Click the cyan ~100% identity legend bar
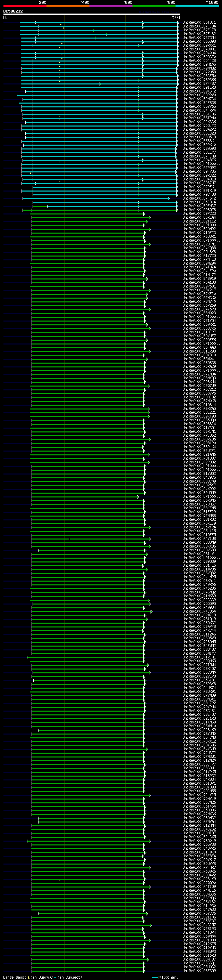Viewport: 222px width, 980px height. click(x=197, y=6)
